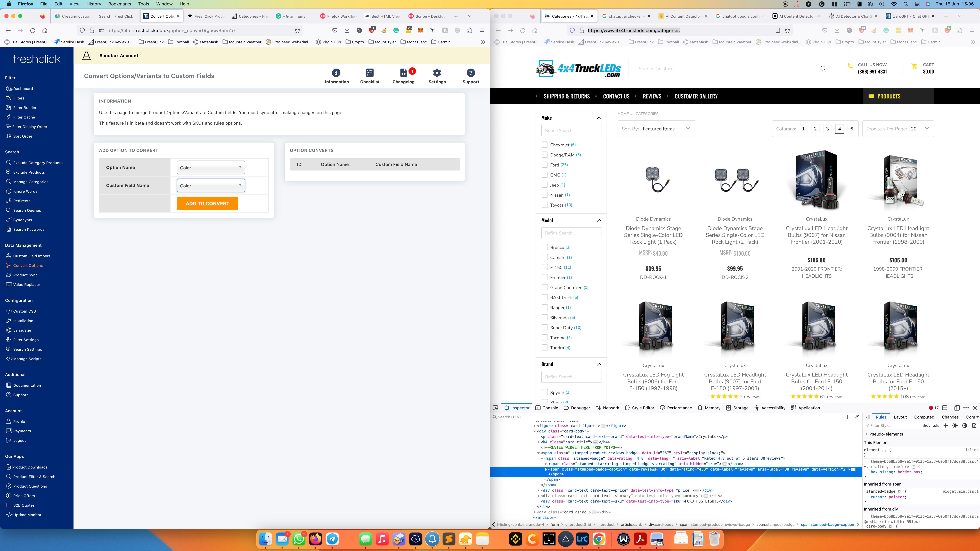Select the DevTools element picker icon
Viewport: 980px width, 551px height.
pyautogui.click(x=495, y=408)
